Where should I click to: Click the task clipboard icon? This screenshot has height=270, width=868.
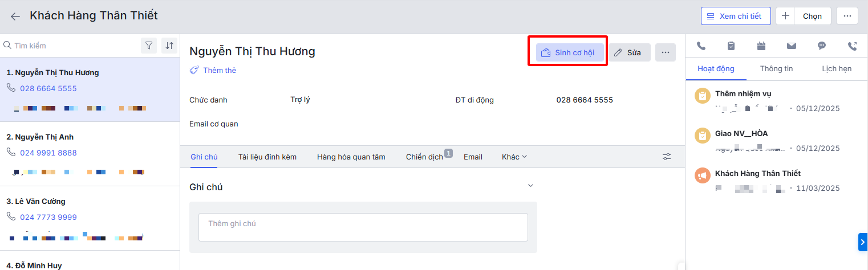731,46
